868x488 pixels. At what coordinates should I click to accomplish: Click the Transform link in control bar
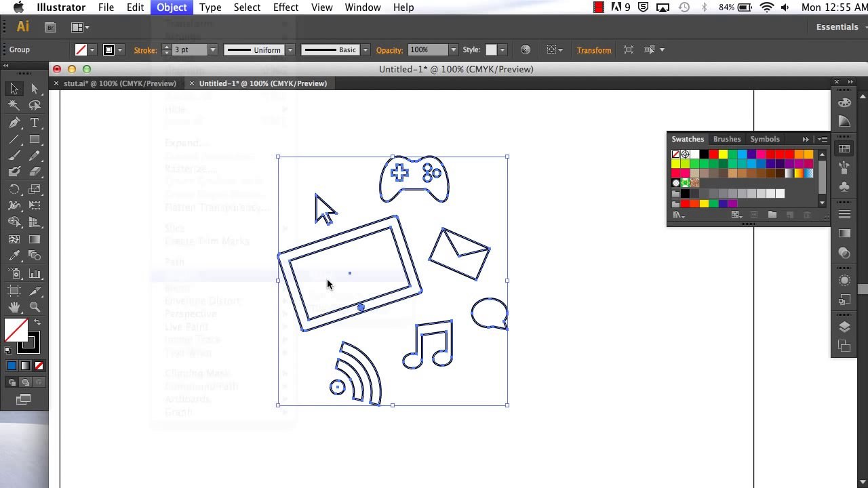tap(594, 49)
